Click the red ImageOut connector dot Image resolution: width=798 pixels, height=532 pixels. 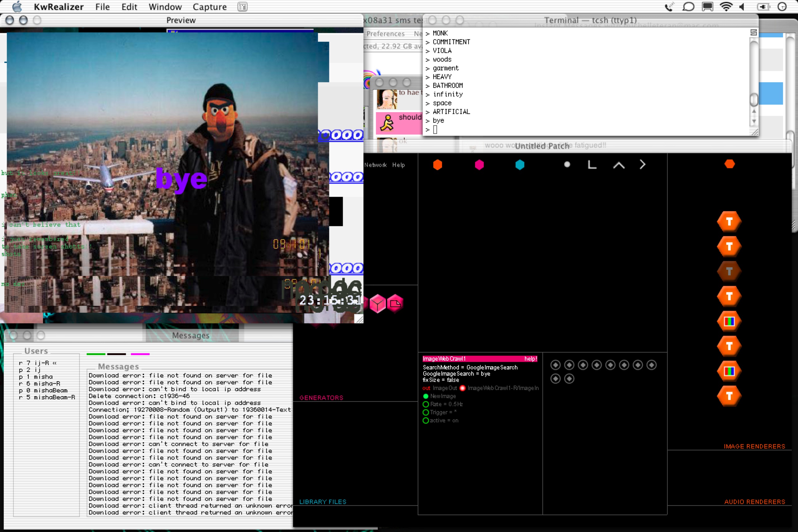click(x=462, y=388)
